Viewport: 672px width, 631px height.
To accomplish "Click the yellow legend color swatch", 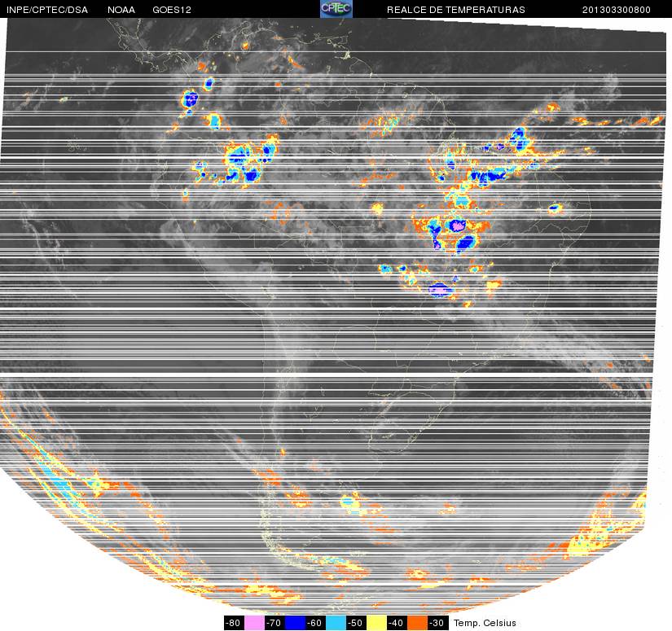I will 376,623.
